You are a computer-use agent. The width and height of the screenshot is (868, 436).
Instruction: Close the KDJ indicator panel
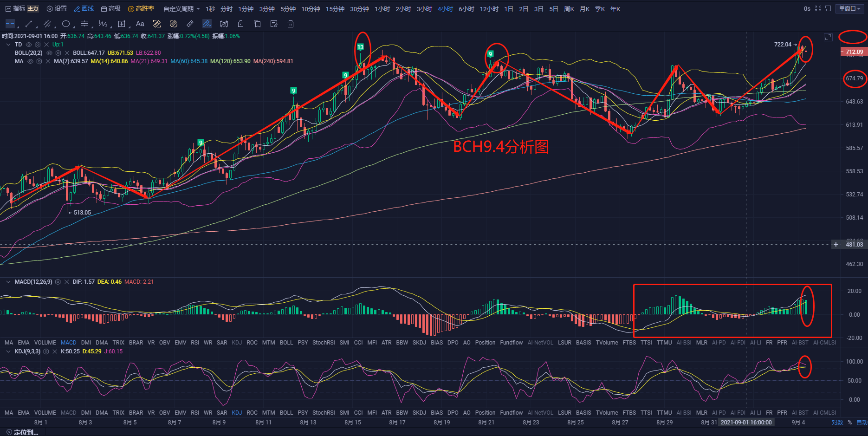point(55,351)
